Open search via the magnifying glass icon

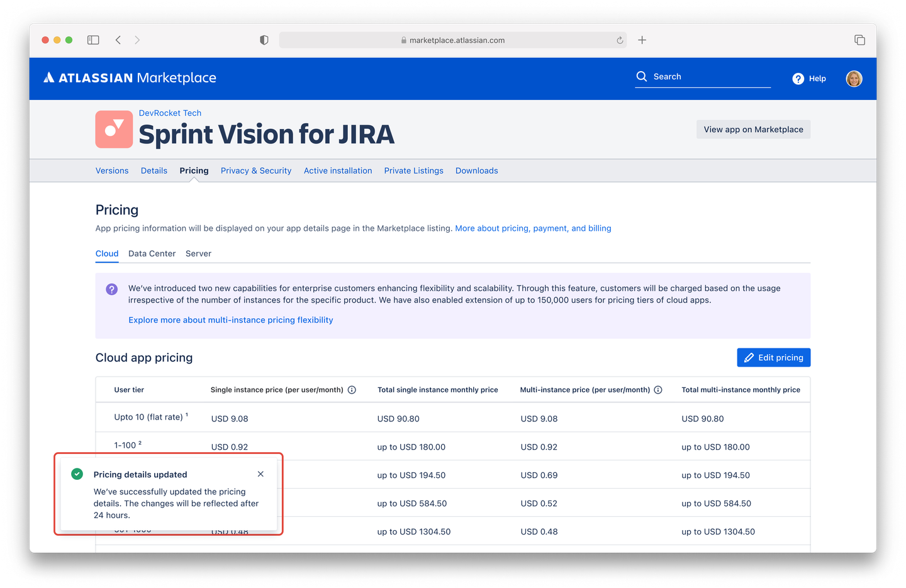point(641,76)
